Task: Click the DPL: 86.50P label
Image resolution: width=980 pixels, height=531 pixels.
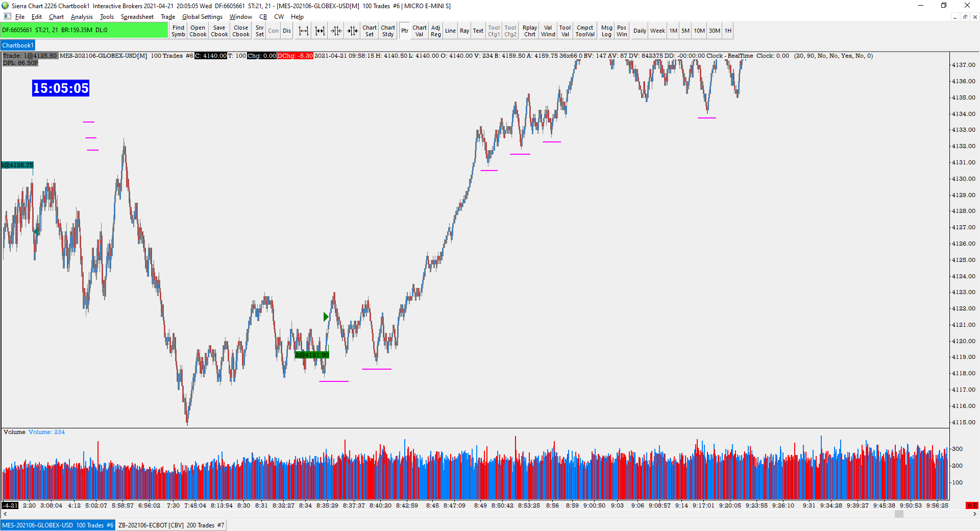Action: [x=20, y=63]
